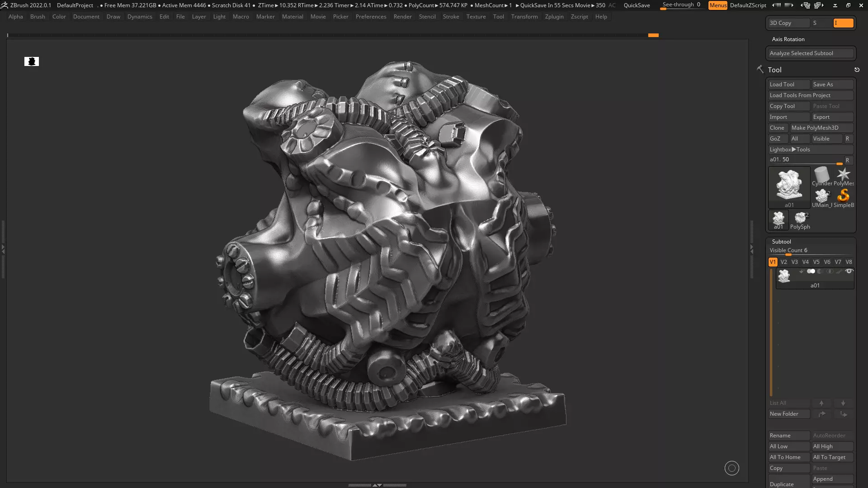Viewport: 868px width, 488px height.
Task: Click the move-down-right bent arrow icon
Action: click(843, 414)
